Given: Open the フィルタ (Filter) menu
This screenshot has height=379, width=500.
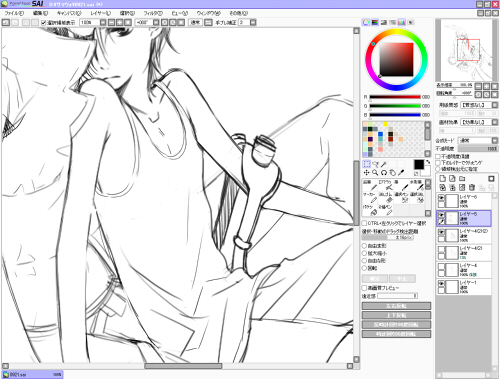Looking at the screenshot, I should (153, 13).
